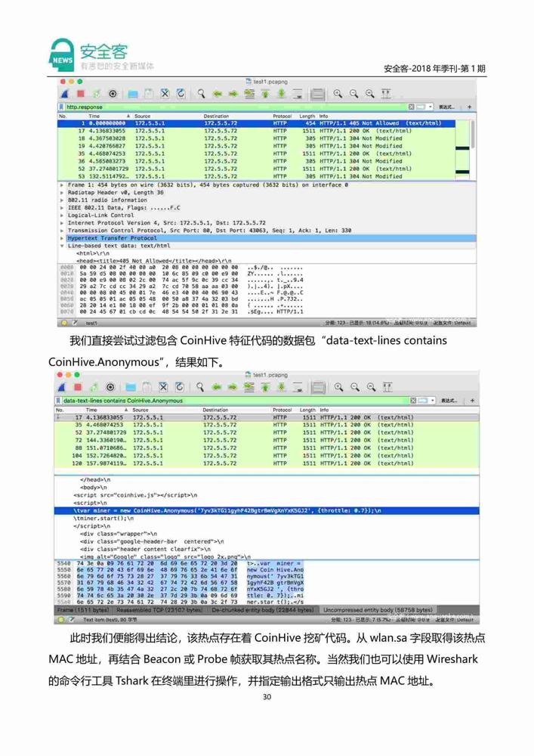Save capture file icon in lower Wireshark window
This screenshot has height=756, width=534.
147,386
